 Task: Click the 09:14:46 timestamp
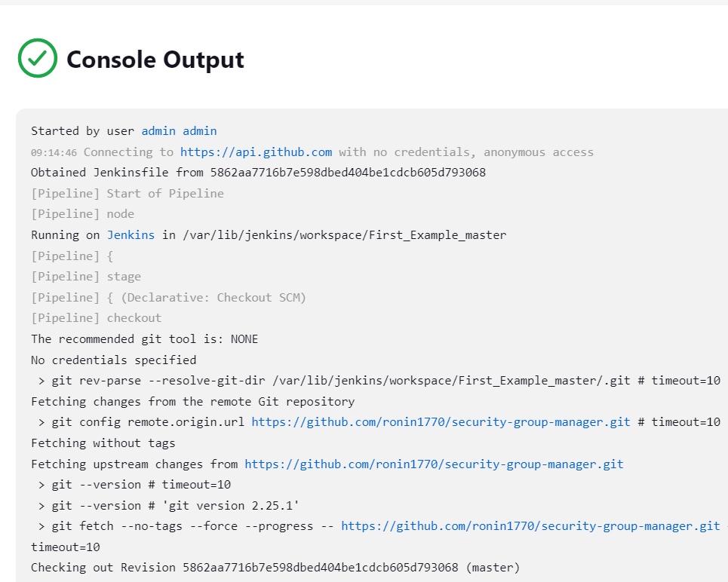[54, 153]
